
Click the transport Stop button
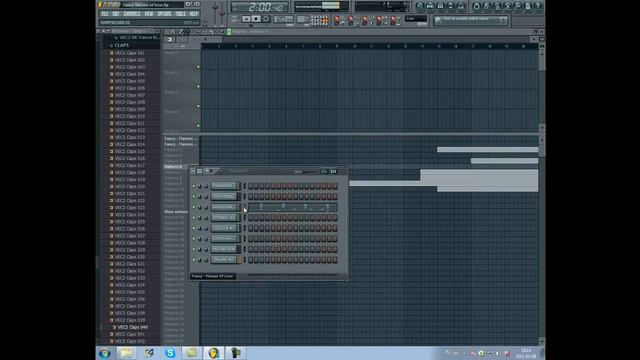pos(256,19)
